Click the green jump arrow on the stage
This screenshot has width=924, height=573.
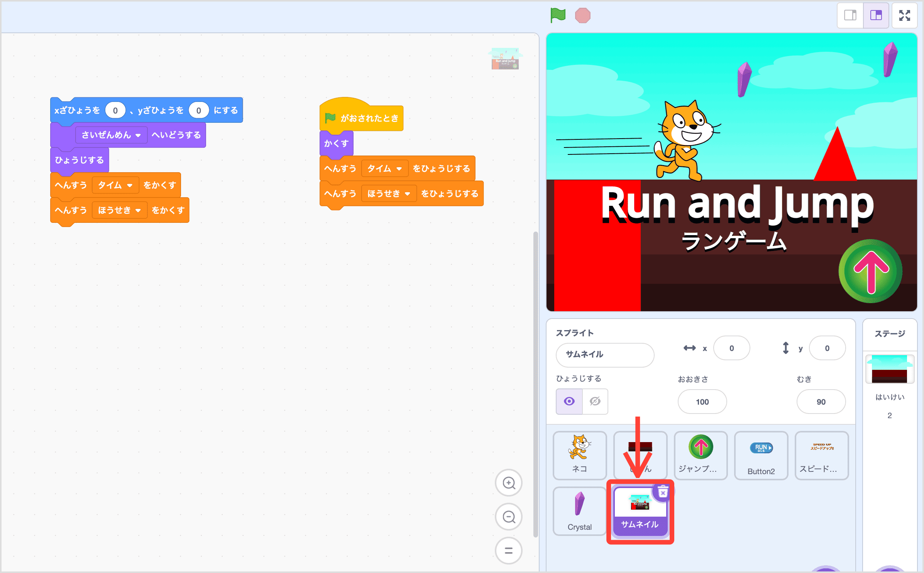coord(870,271)
